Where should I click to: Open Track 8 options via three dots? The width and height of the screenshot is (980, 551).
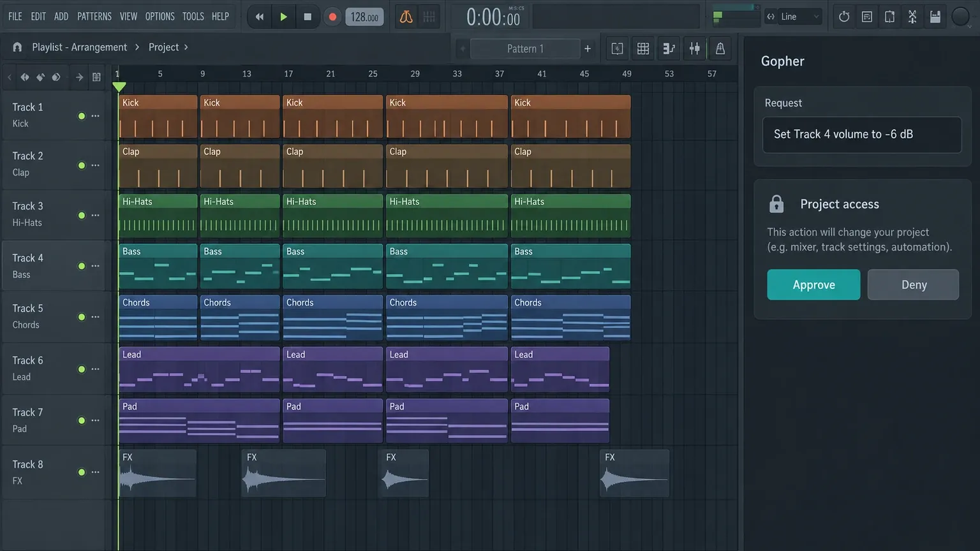click(96, 472)
